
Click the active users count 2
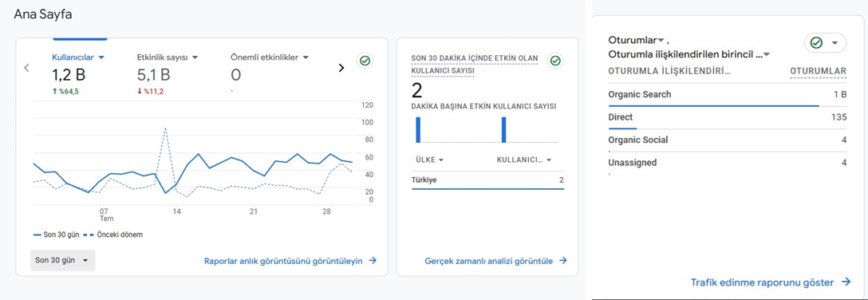click(416, 89)
